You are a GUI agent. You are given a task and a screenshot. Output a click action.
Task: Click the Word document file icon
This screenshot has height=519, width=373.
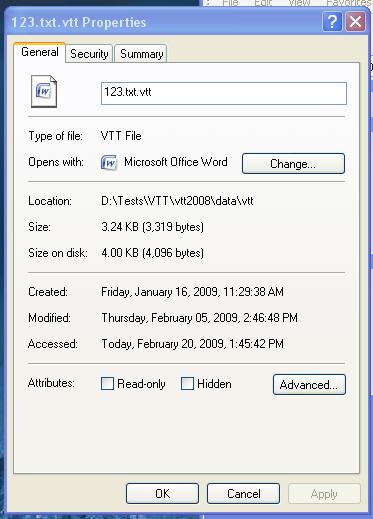tap(44, 91)
